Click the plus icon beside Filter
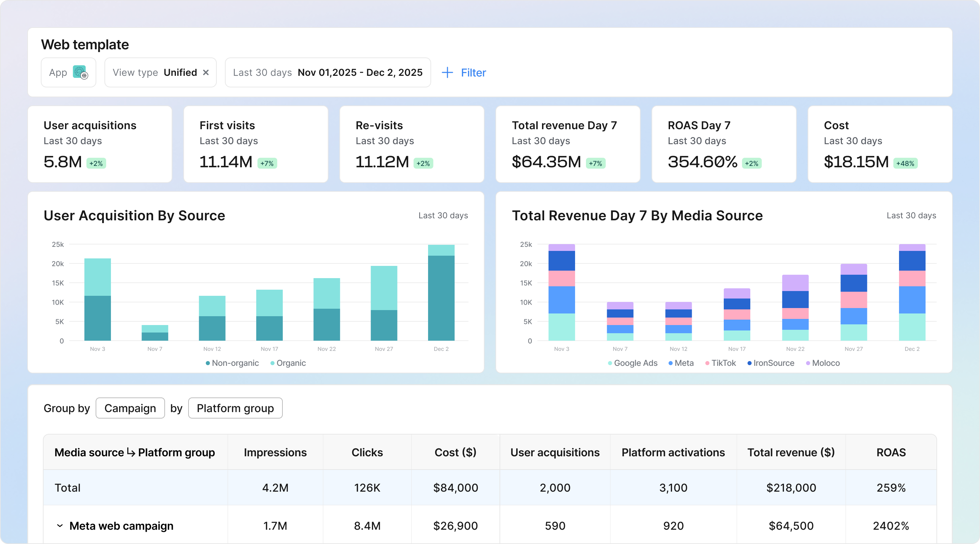Screen dimensions: 980x544 447,73
